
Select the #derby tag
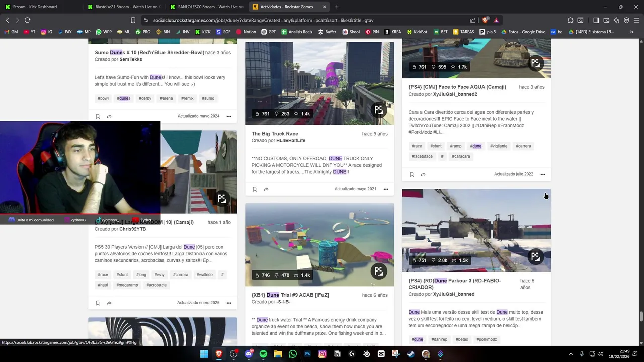[145, 98]
